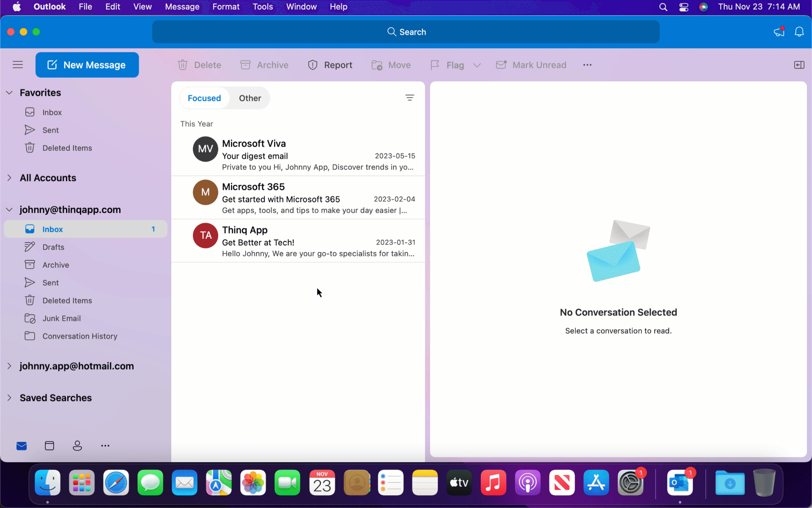Screen dimensions: 812x508
Task: Open the Thinq App Get Better at Tech email
Action: 298,241
